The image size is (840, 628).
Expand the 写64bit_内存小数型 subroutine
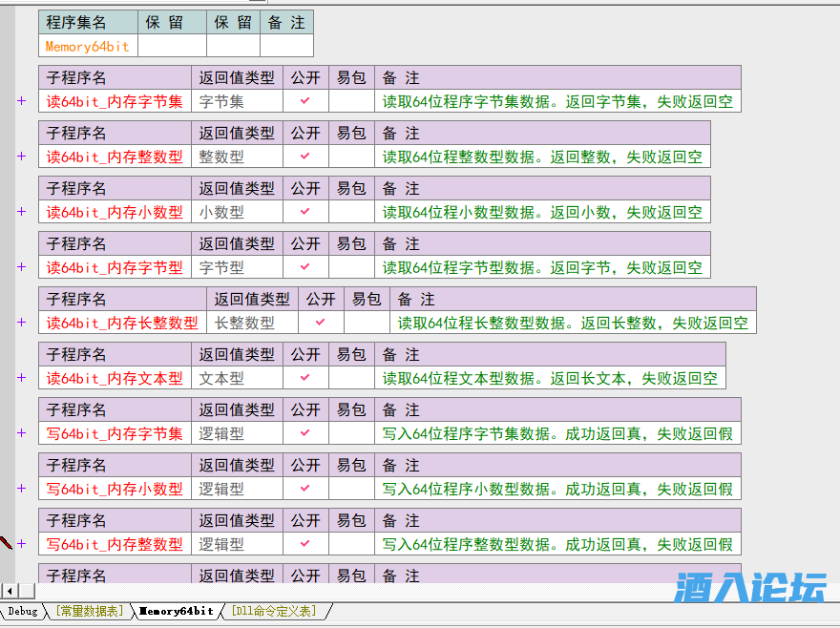(21, 489)
